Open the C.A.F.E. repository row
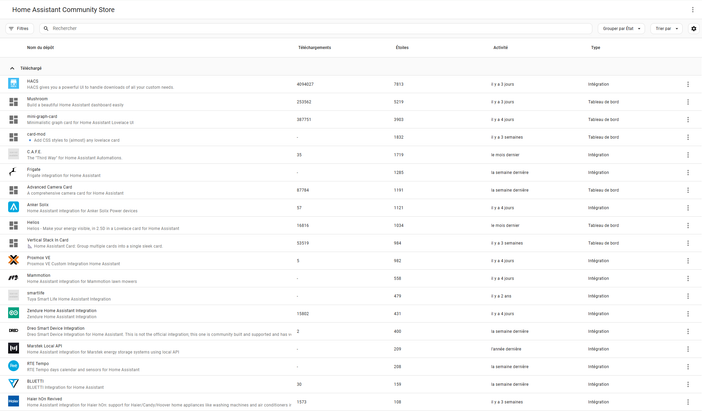The image size is (702, 411). click(351, 154)
